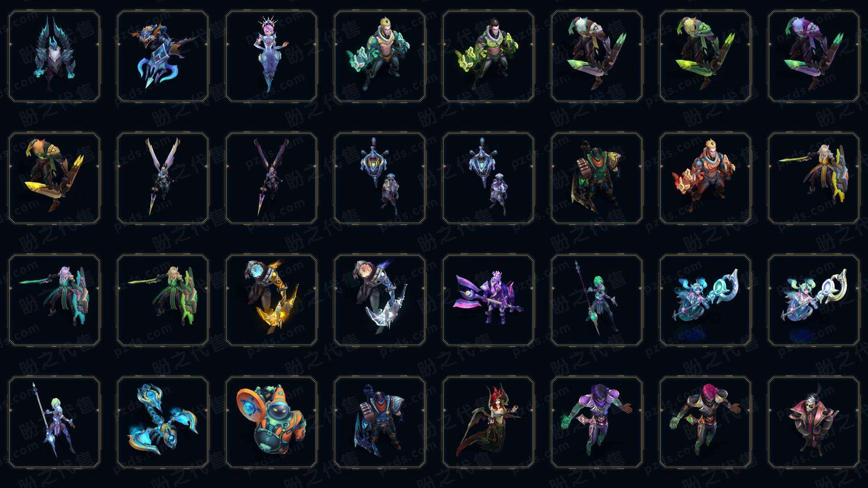
Task: Click the pink-haired crowned woman in white dress
Action: pos(271,56)
